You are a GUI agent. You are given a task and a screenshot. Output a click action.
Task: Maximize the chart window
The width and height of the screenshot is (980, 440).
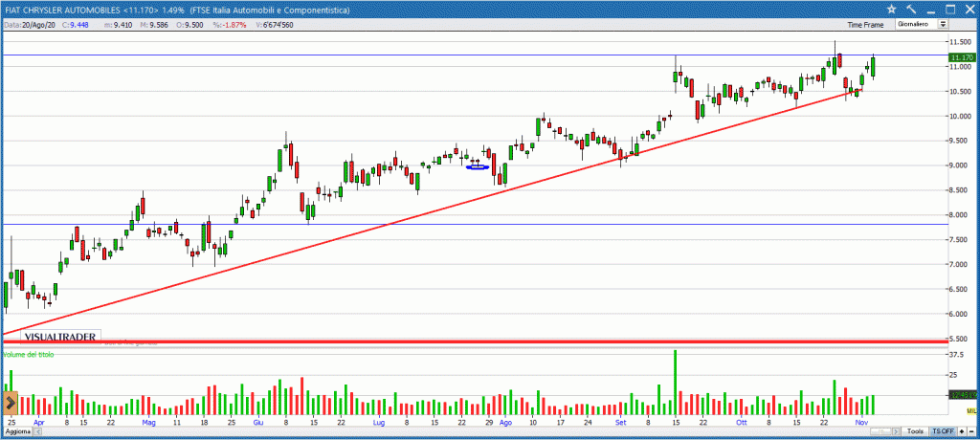(x=950, y=10)
